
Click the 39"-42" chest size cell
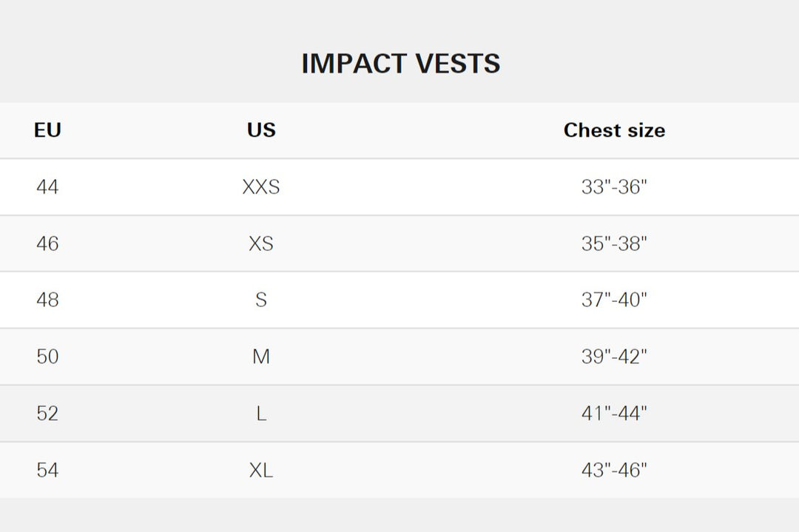point(614,357)
